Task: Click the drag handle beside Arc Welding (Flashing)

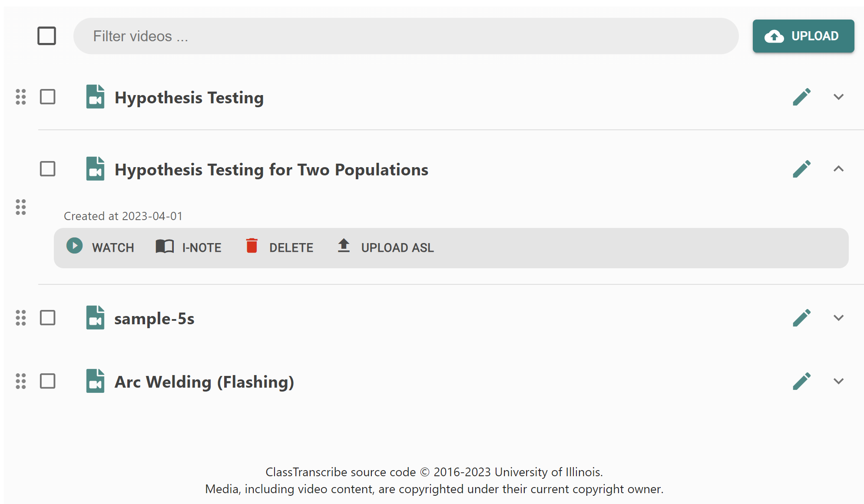Action: coord(21,381)
